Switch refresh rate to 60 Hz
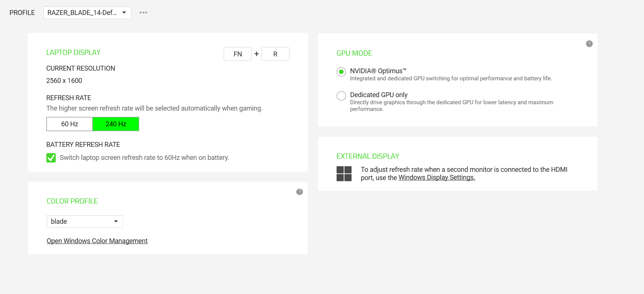 69,124
